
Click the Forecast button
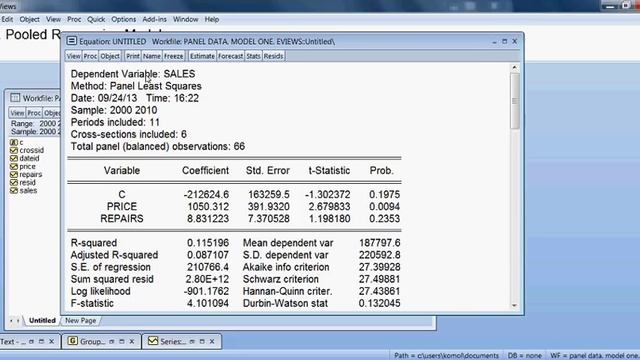pyautogui.click(x=230, y=56)
